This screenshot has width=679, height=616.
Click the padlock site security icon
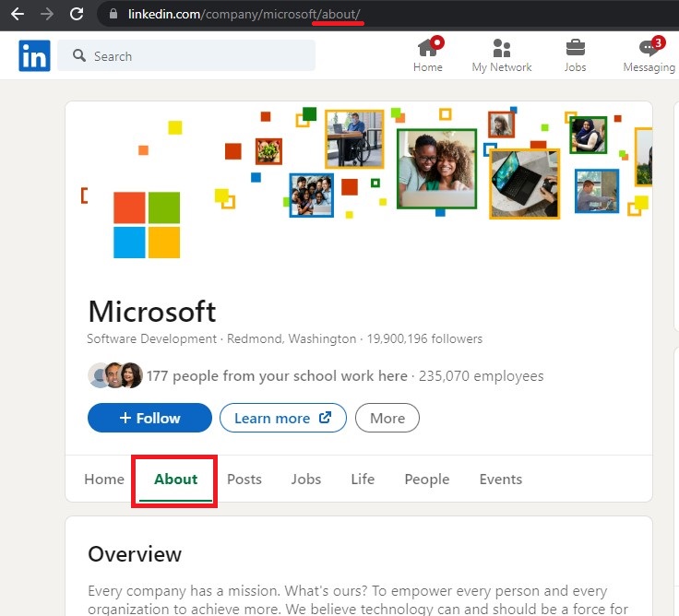click(x=113, y=14)
